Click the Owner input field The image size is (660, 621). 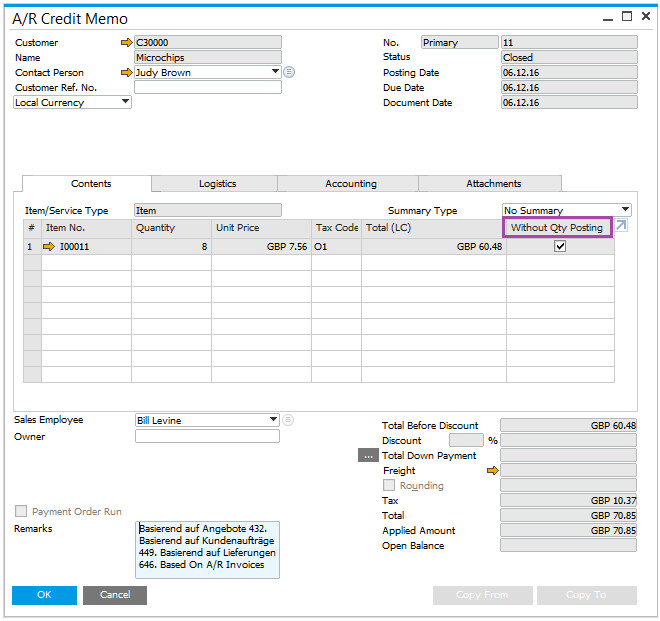pos(208,436)
